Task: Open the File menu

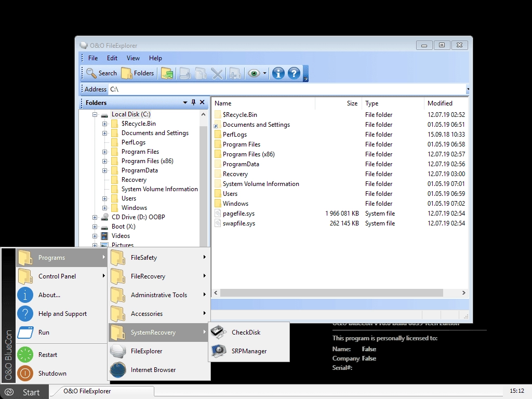Action: 92,58
